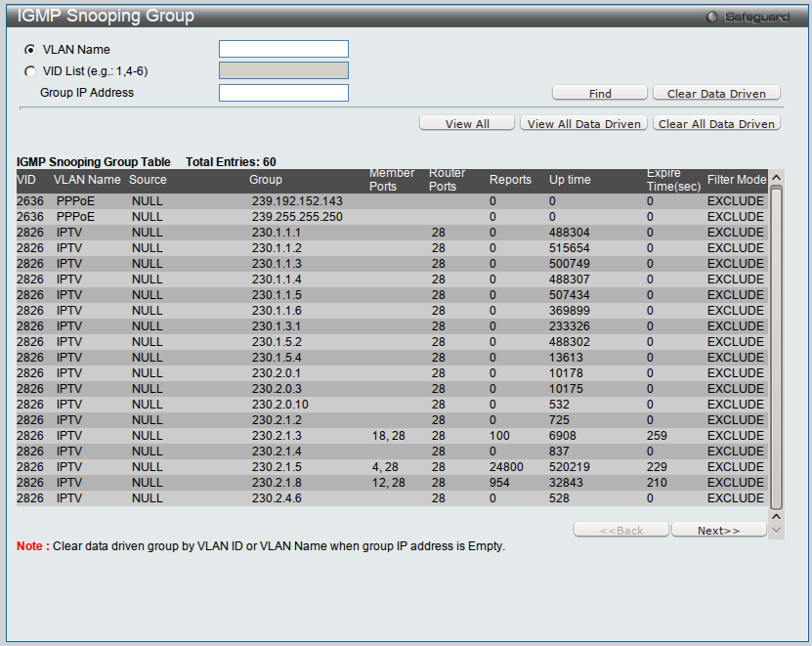The height and width of the screenshot is (646, 812).
Task: Select the VLAN Name radio button
Action: point(30,50)
